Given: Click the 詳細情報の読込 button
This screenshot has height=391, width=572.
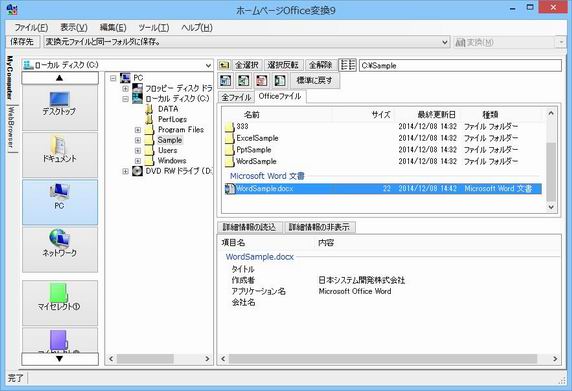Looking at the screenshot, I should [x=249, y=227].
